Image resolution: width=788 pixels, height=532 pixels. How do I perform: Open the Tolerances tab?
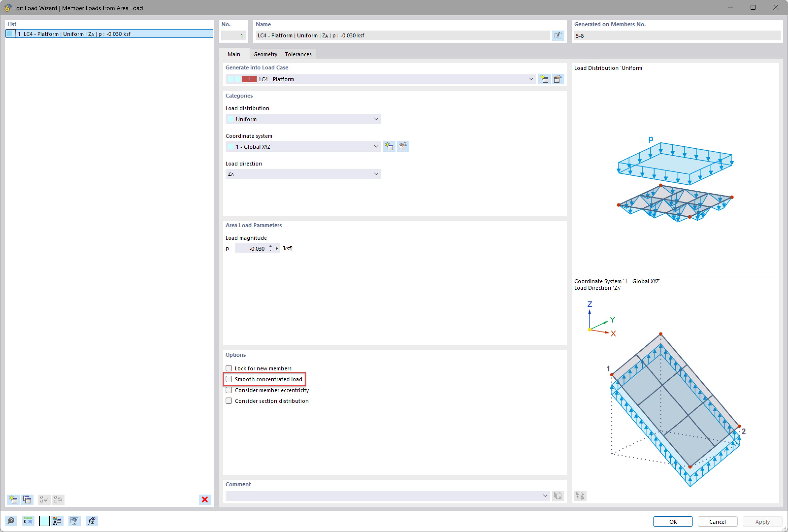[298, 54]
